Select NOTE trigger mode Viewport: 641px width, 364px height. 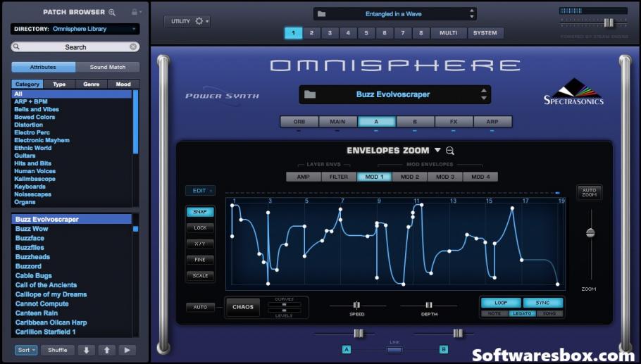coord(494,313)
